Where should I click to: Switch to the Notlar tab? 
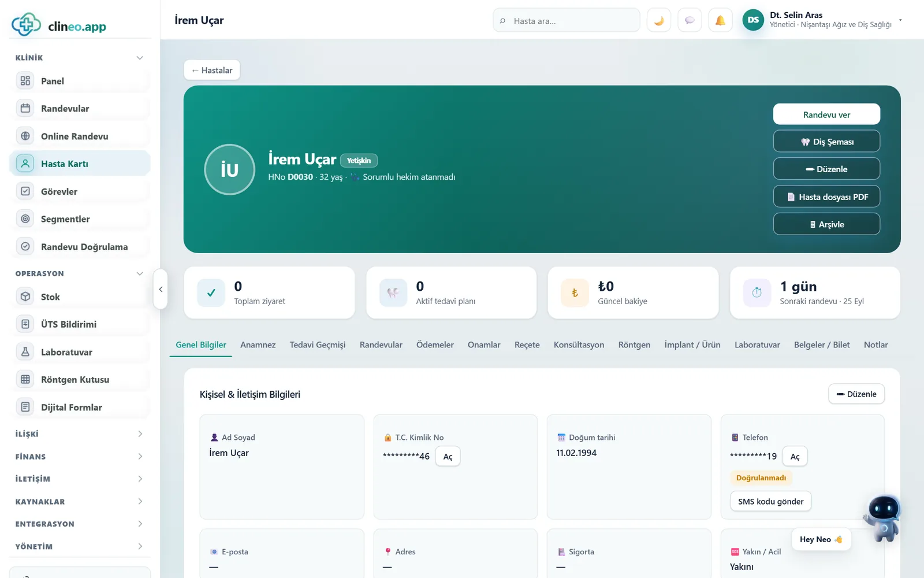coord(876,344)
